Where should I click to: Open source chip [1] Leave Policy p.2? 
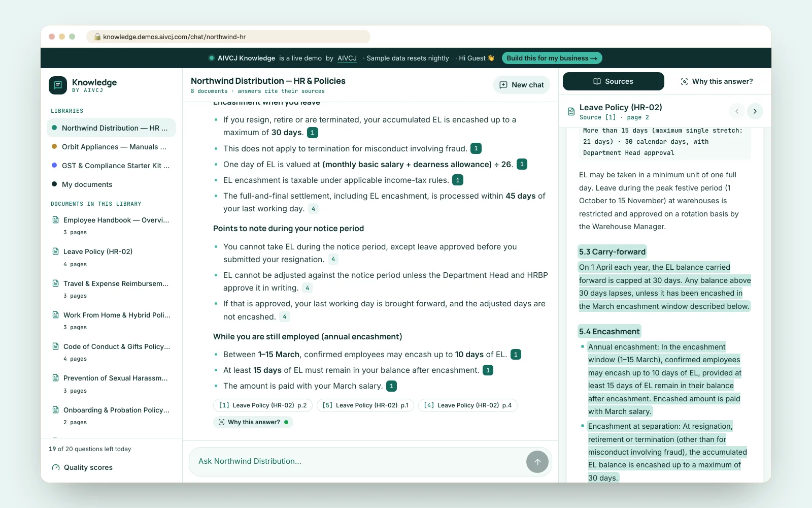click(263, 405)
